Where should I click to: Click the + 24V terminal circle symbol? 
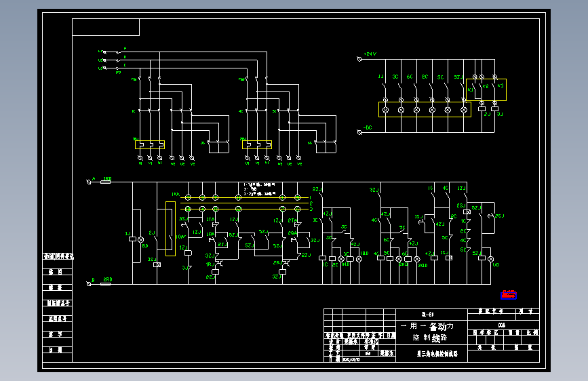tap(359, 59)
